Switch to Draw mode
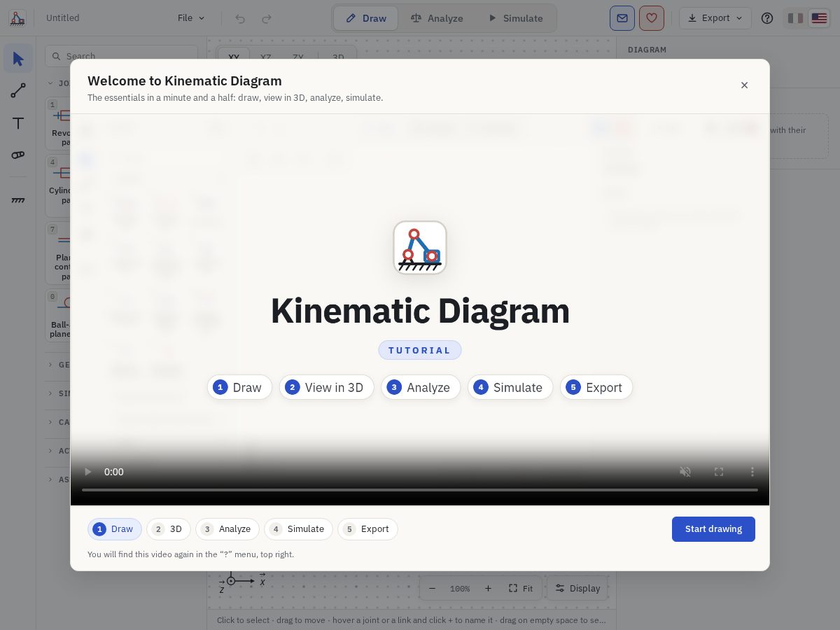This screenshot has width=840, height=630. click(x=366, y=18)
